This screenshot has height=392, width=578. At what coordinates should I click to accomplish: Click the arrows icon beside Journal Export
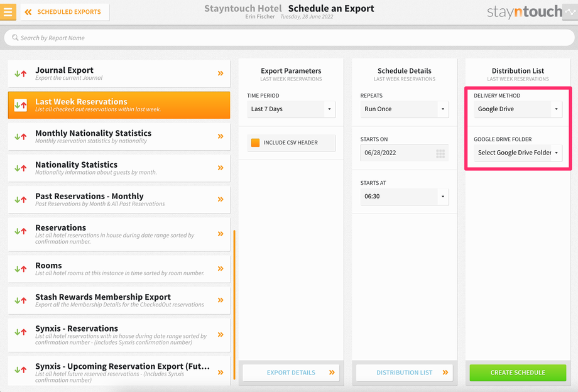click(x=21, y=73)
